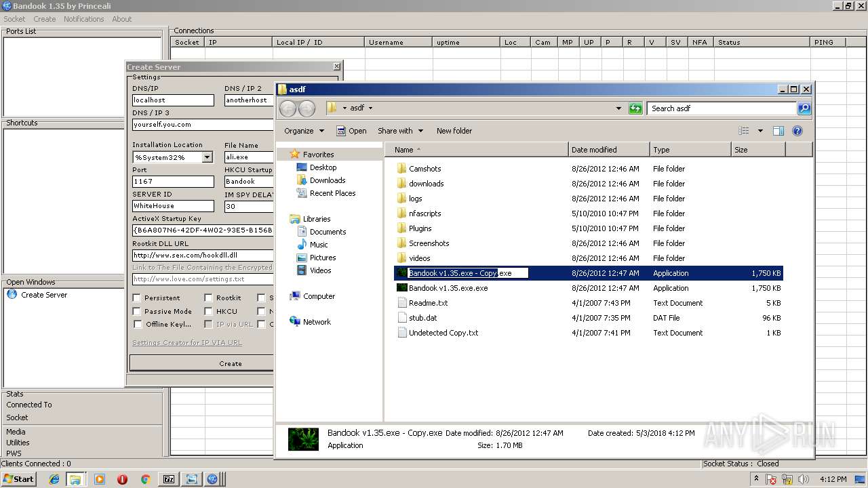Click the Search asdf box
Screen dimensions: 868x488
pos(722,108)
